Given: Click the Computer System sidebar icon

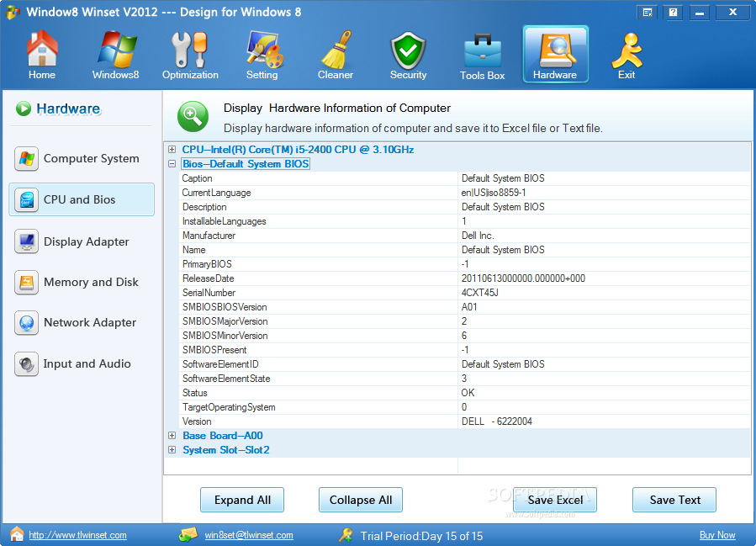Looking at the screenshot, I should (27, 159).
